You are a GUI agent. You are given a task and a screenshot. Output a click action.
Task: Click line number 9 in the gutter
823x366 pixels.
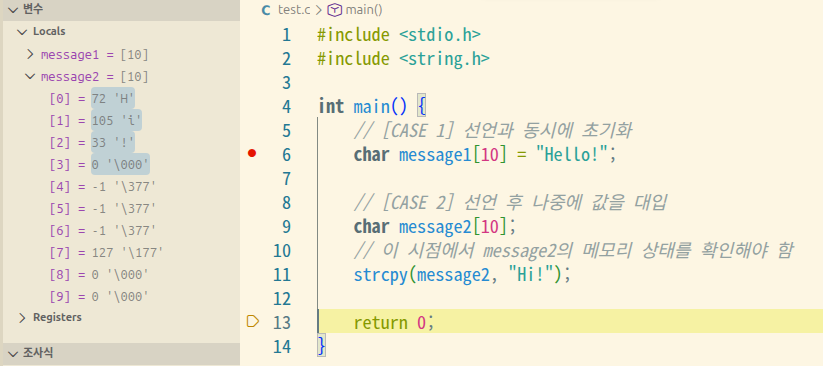coord(286,227)
